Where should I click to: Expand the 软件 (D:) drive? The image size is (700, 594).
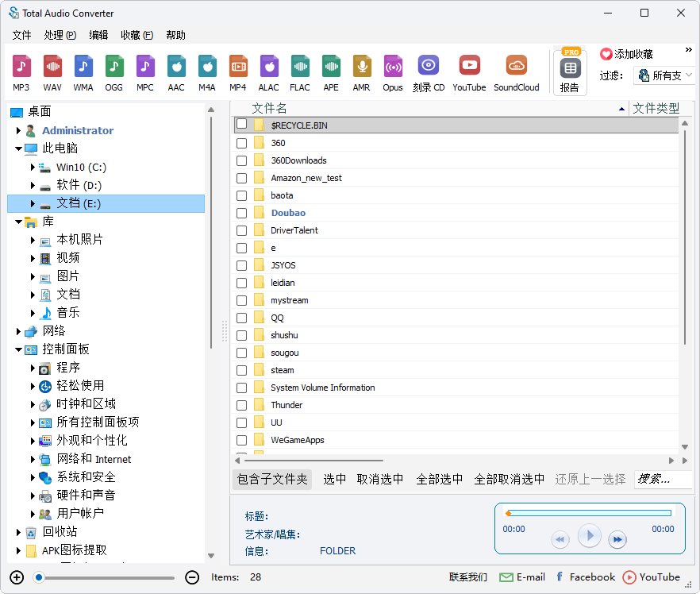pyautogui.click(x=33, y=185)
